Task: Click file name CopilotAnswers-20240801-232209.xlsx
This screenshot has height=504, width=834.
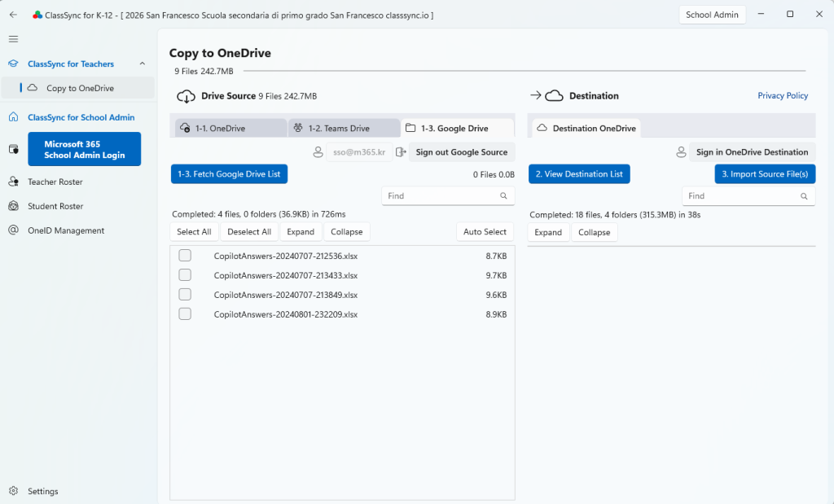Action: pyautogui.click(x=286, y=314)
